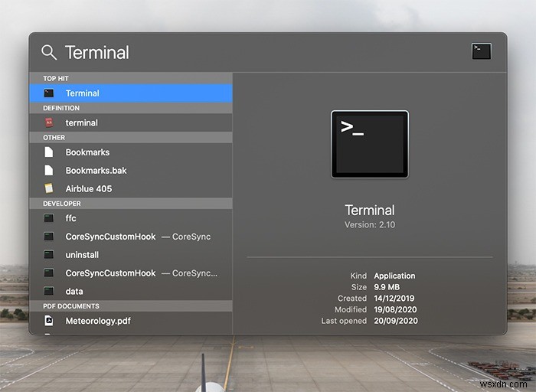This screenshot has width=536, height=392.
Task: Click the executable icon beside data
Action: (x=49, y=291)
